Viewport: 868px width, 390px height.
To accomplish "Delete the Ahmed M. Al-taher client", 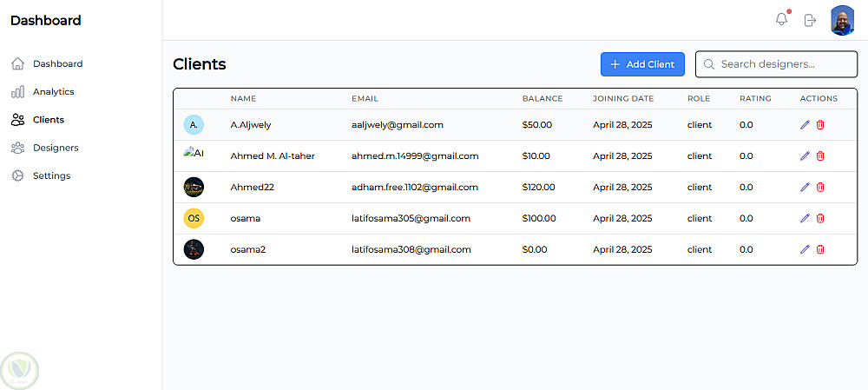I will point(820,156).
